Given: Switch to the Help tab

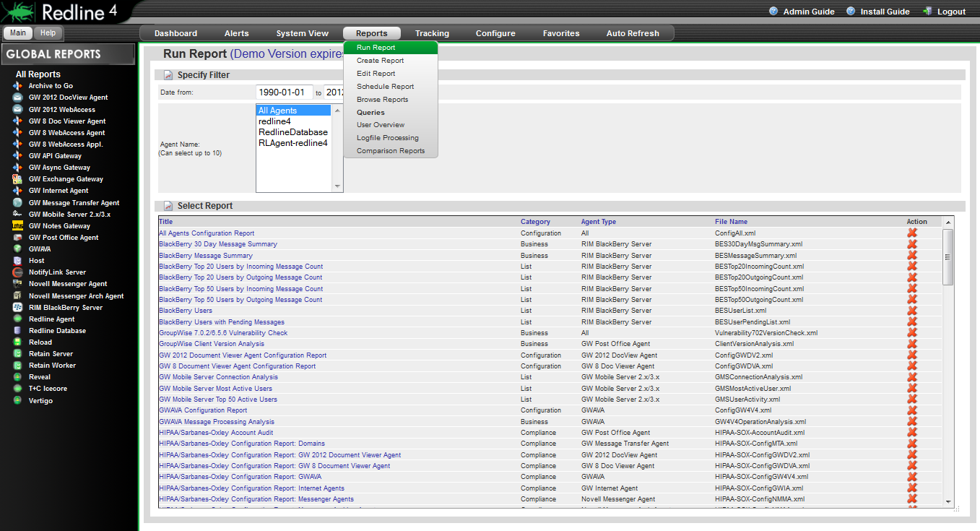Looking at the screenshot, I should coord(48,33).
